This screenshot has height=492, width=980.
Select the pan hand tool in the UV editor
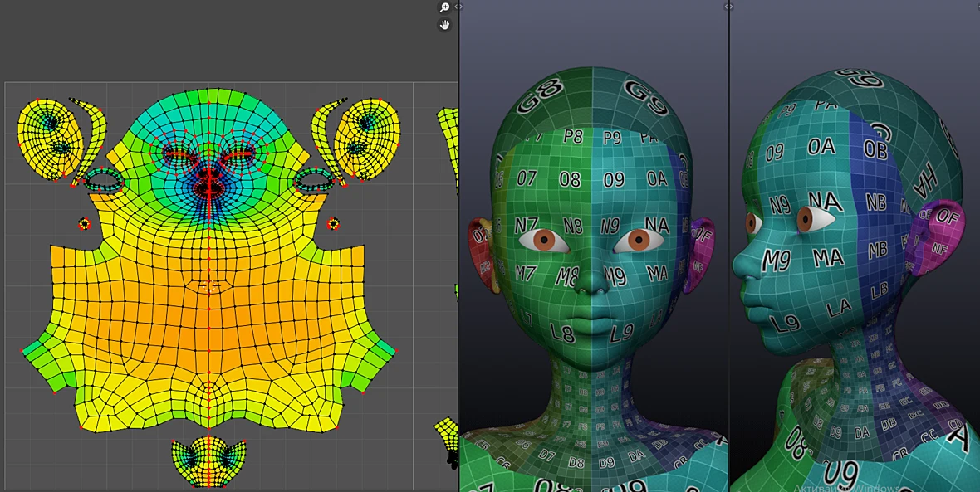click(x=444, y=25)
